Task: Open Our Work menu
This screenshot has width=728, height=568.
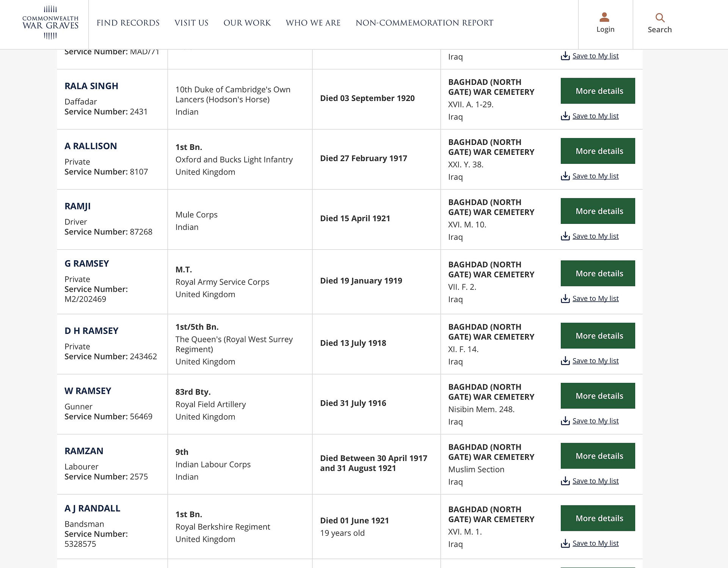Action: [247, 23]
